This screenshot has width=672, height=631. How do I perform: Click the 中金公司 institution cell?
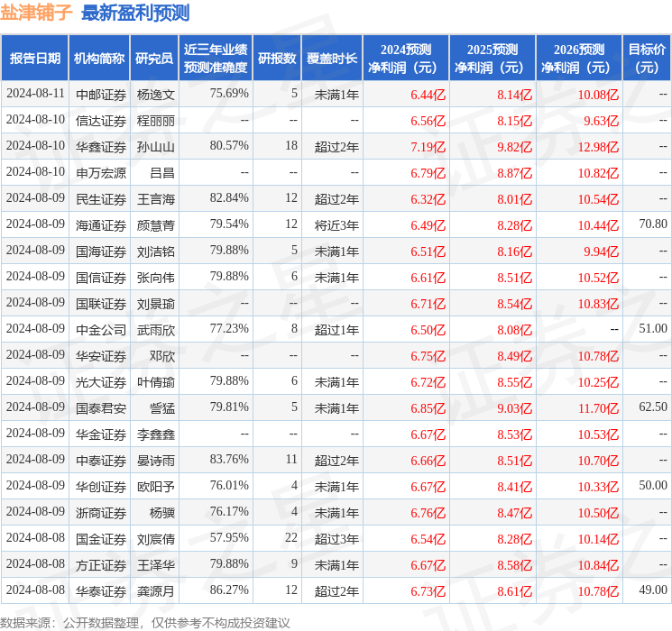point(101,330)
